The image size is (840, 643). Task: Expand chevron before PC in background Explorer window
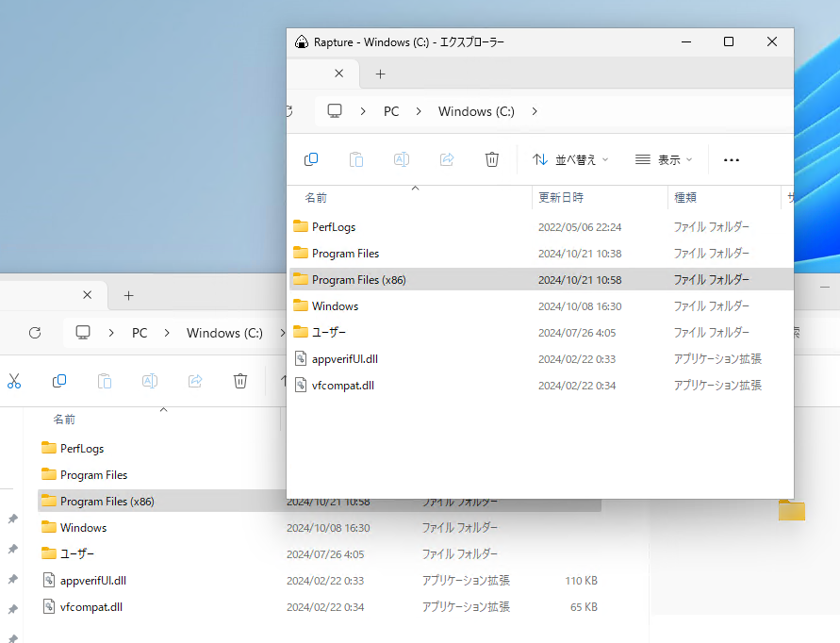click(111, 334)
